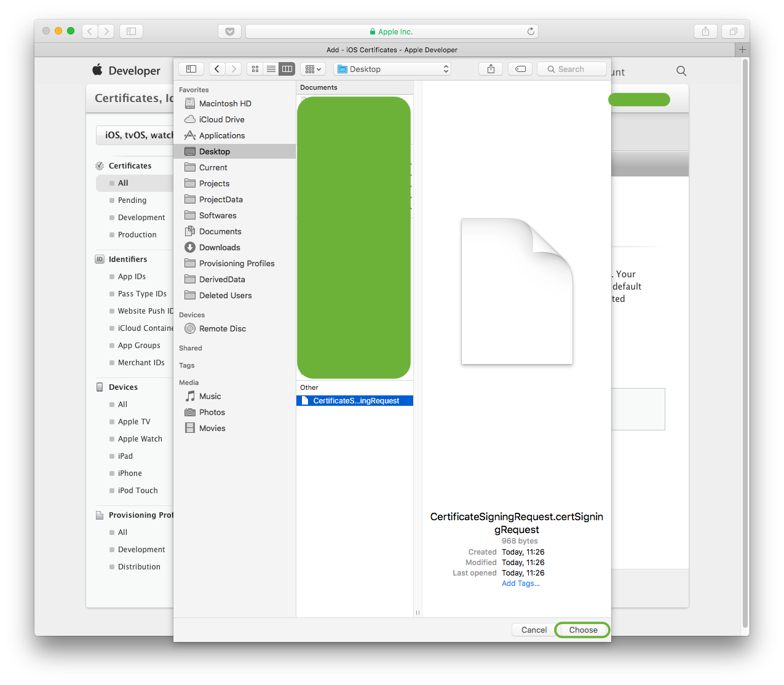Open DerivedData folder in sidebar

[234, 279]
